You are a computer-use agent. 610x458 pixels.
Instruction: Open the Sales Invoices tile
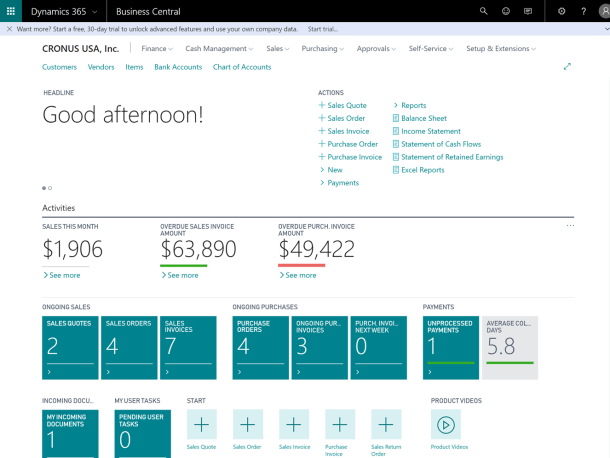[187, 348]
